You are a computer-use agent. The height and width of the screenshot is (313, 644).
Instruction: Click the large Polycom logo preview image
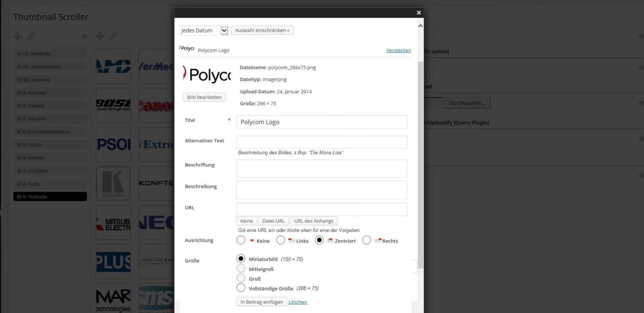207,74
